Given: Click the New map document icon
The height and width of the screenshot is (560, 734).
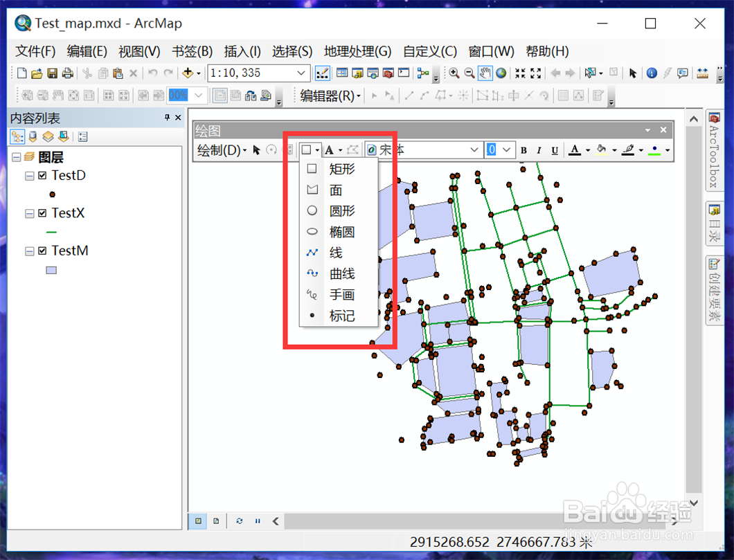Looking at the screenshot, I should pyautogui.click(x=21, y=73).
